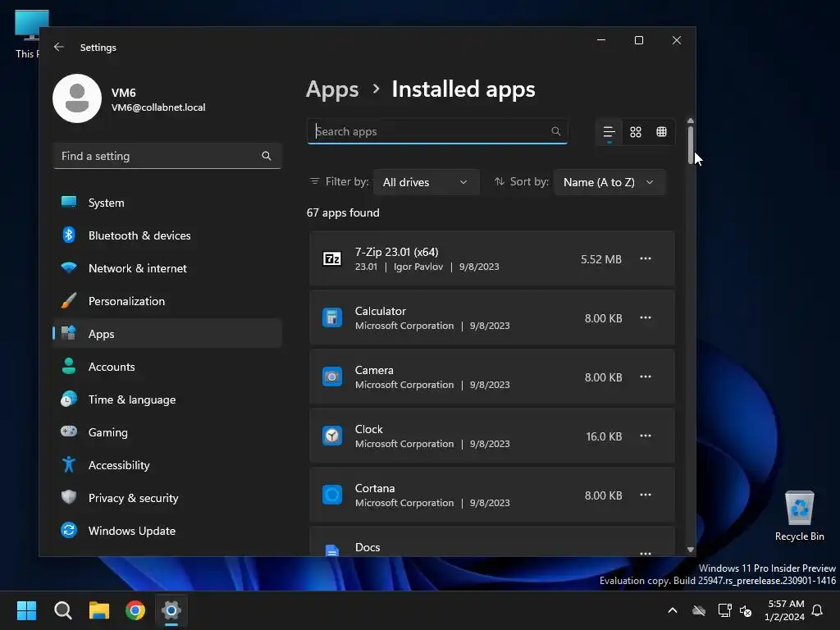Viewport: 840px width, 630px height.
Task: Click the back arrow in Settings
Action: click(59, 47)
